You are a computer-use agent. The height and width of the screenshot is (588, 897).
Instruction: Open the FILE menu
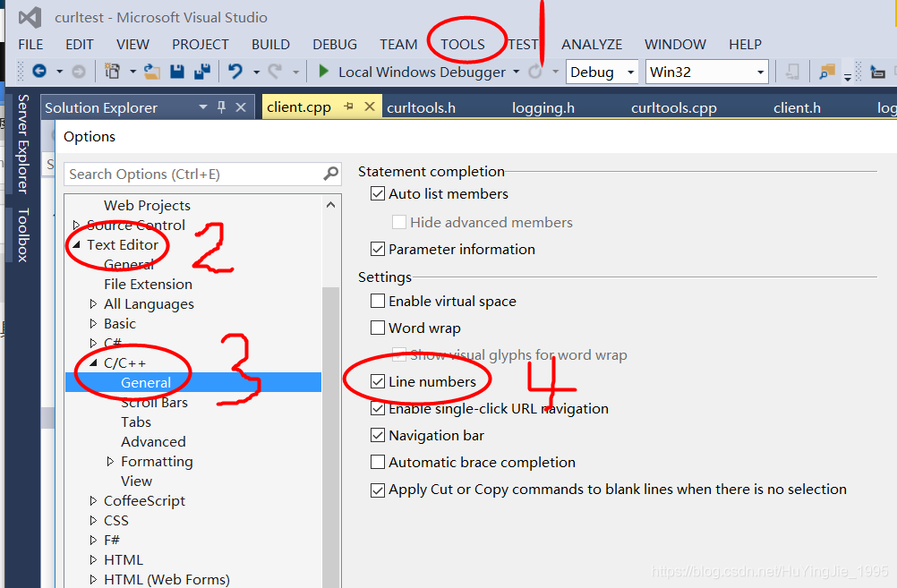[30, 44]
